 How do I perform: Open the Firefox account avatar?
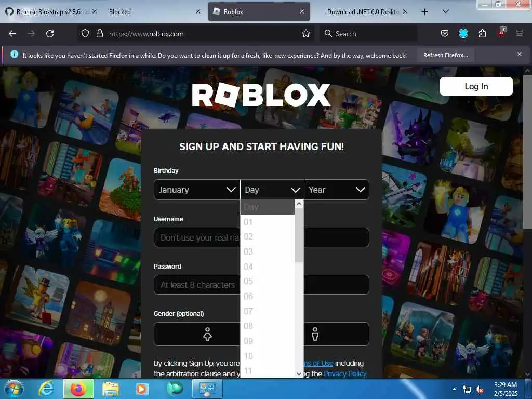click(x=463, y=33)
